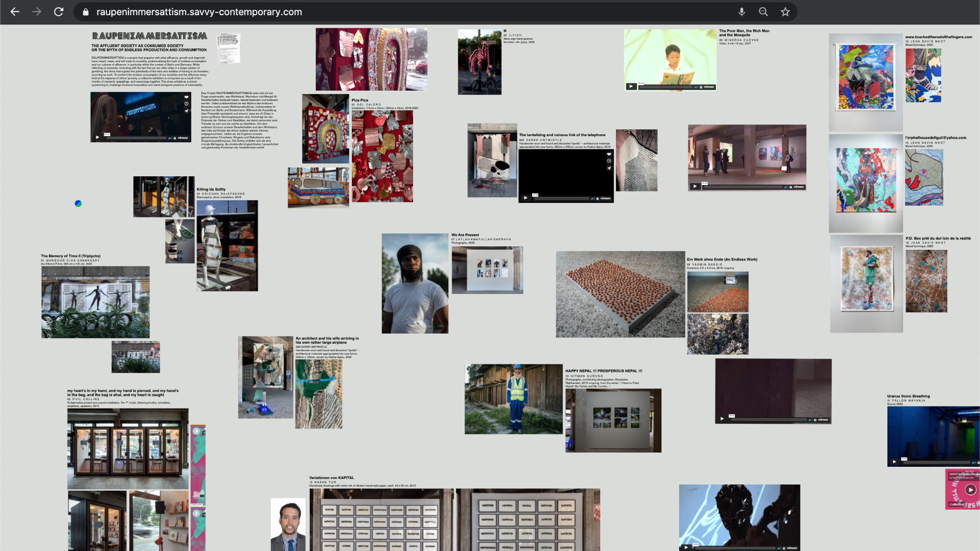
Task: Click the browser forward arrow
Action: point(37,12)
